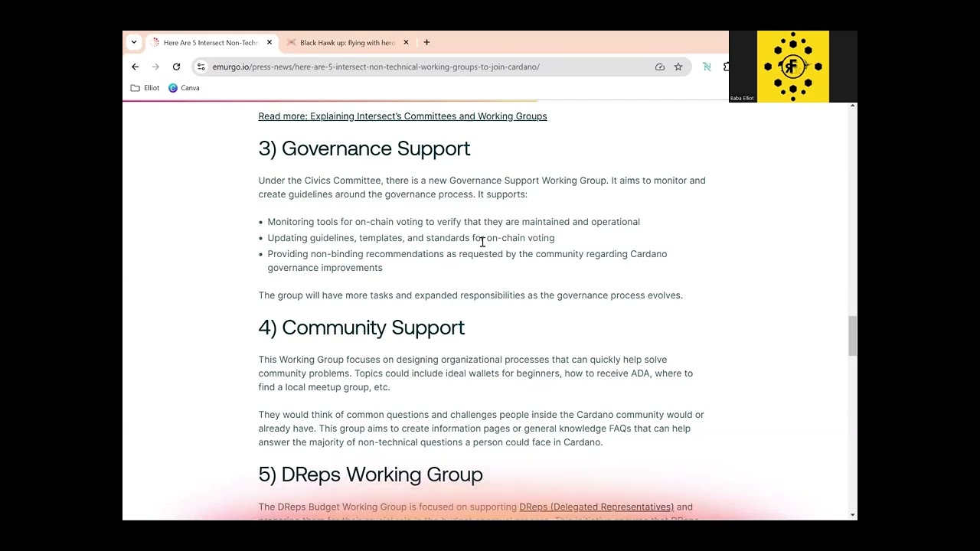
Task: Open the Elliot bookmarks folder
Action: (145, 88)
